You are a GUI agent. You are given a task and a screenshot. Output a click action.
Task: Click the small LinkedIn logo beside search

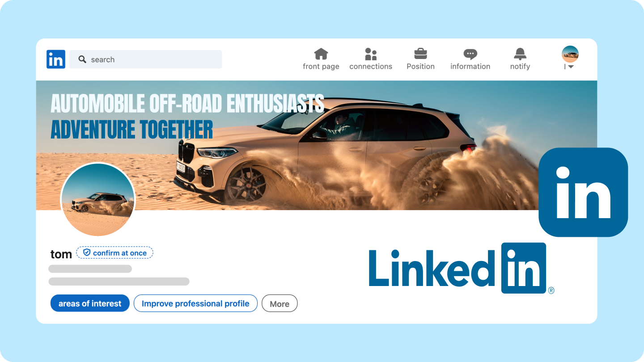click(56, 59)
